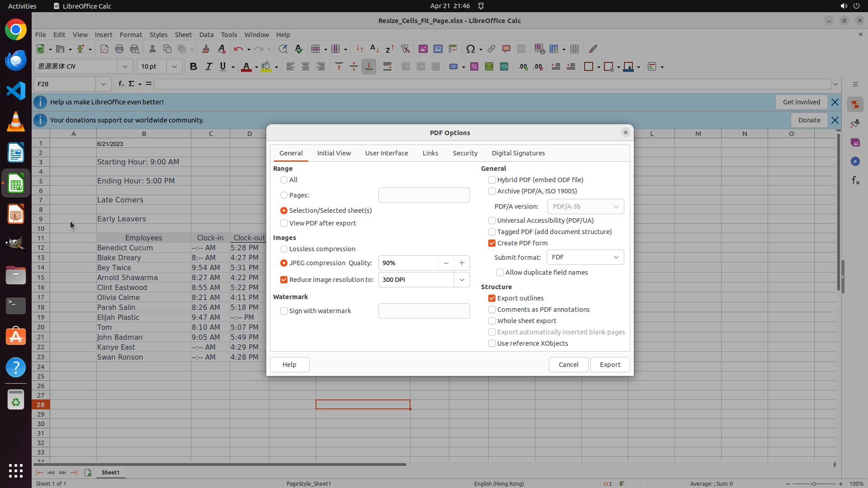Image resolution: width=868 pixels, height=488 pixels.
Task: Increase JPEG quality with plus button
Action: coord(462,263)
